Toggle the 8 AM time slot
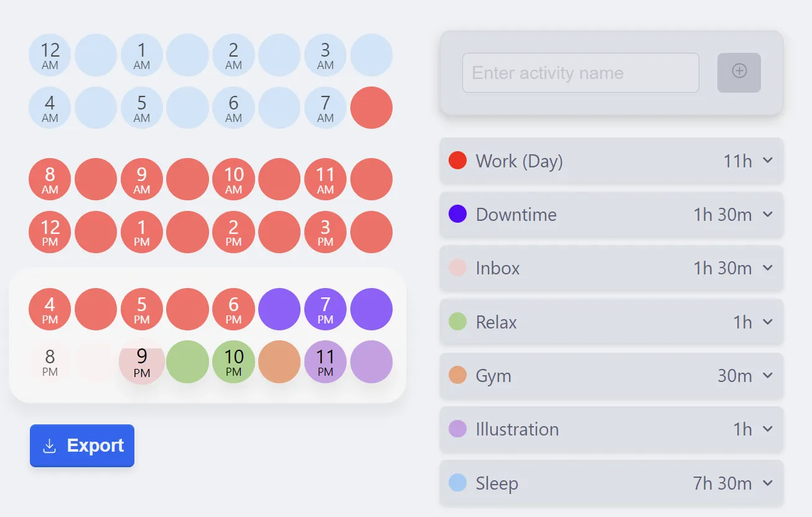Viewport: 812px width, 517px height. pyautogui.click(x=50, y=179)
